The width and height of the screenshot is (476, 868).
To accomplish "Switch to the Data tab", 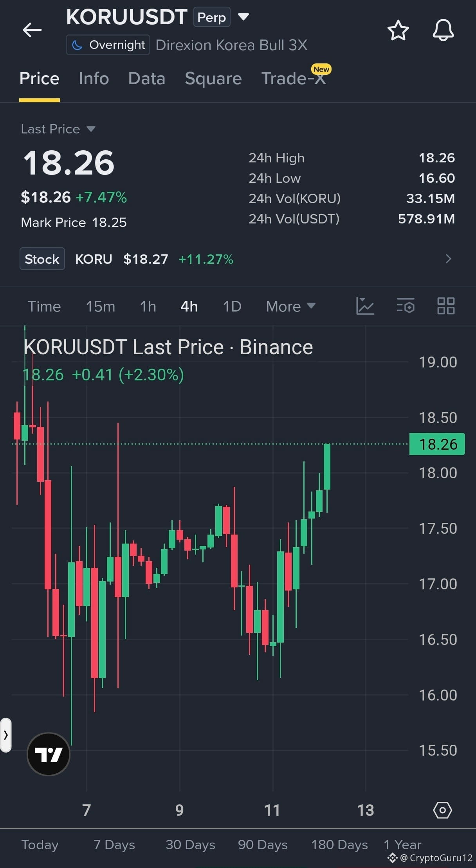I will click(147, 79).
